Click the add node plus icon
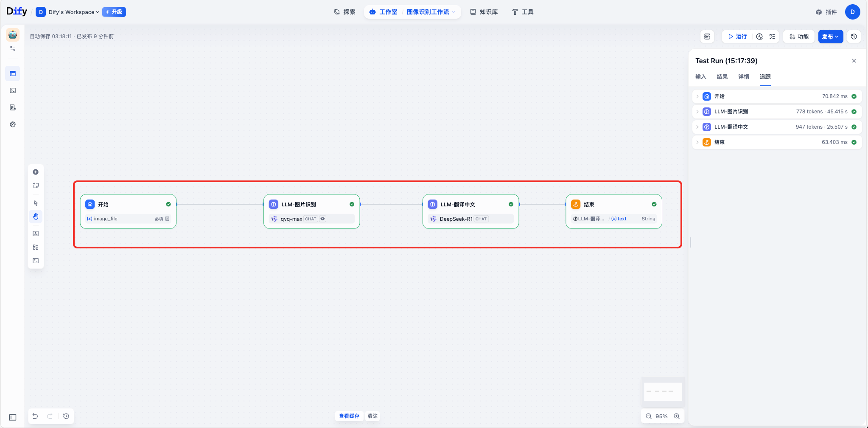 (x=36, y=172)
